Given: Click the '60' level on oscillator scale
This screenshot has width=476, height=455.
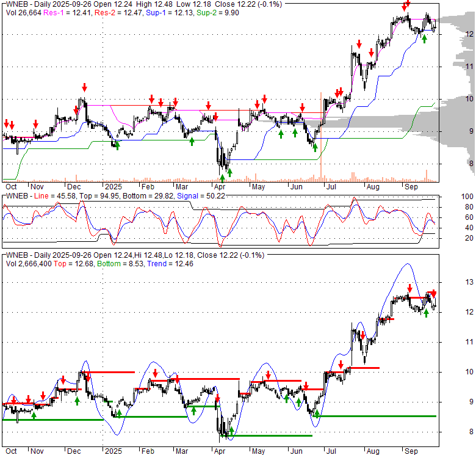Looking at the screenshot, I should 469,217.
